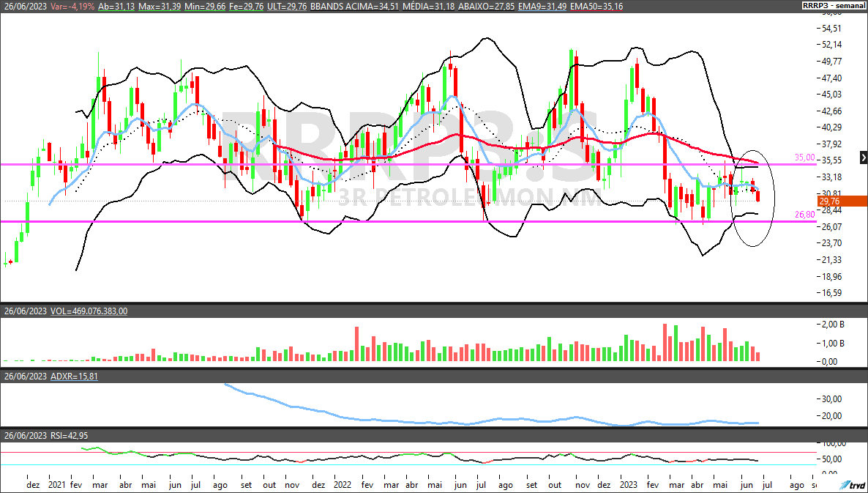Click the Var=-4,19% variation label

pyautogui.click(x=72, y=6)
